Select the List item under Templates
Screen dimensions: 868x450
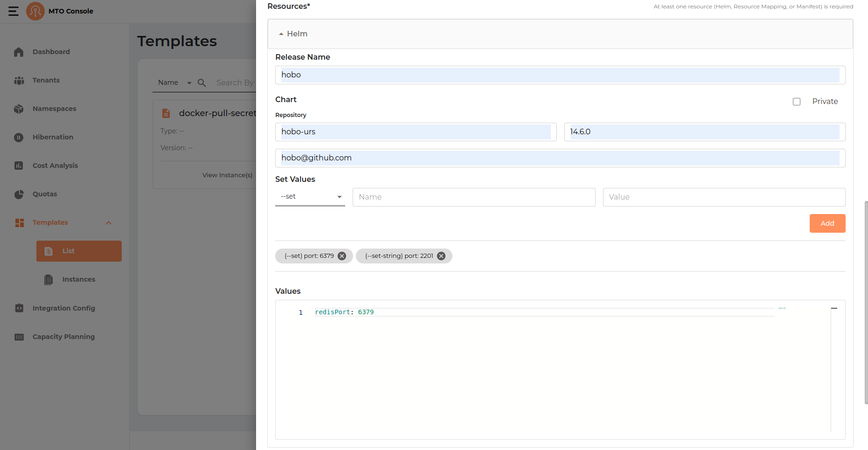tap(68, 251)
